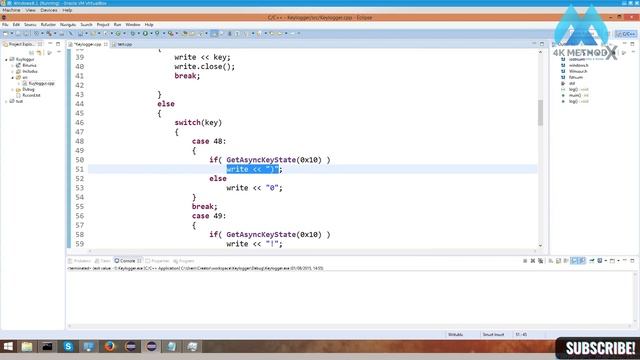
Task: Open the Open Console dropdown
Action: 618,260
